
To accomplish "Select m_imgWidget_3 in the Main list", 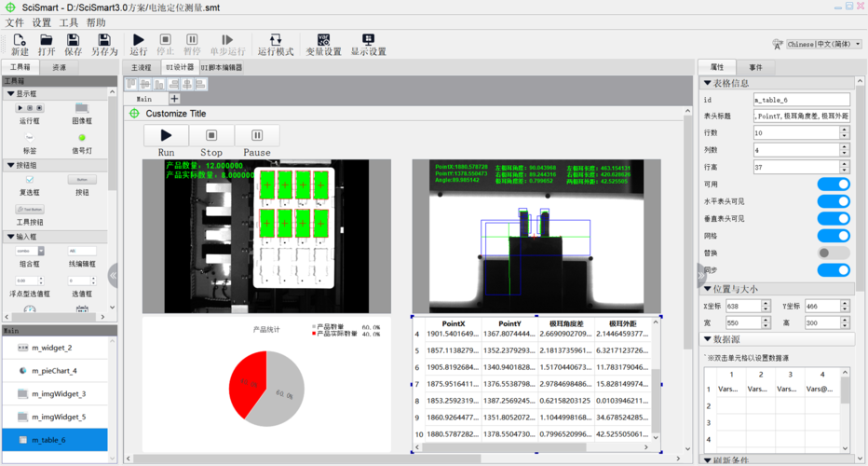I will 55,394.
